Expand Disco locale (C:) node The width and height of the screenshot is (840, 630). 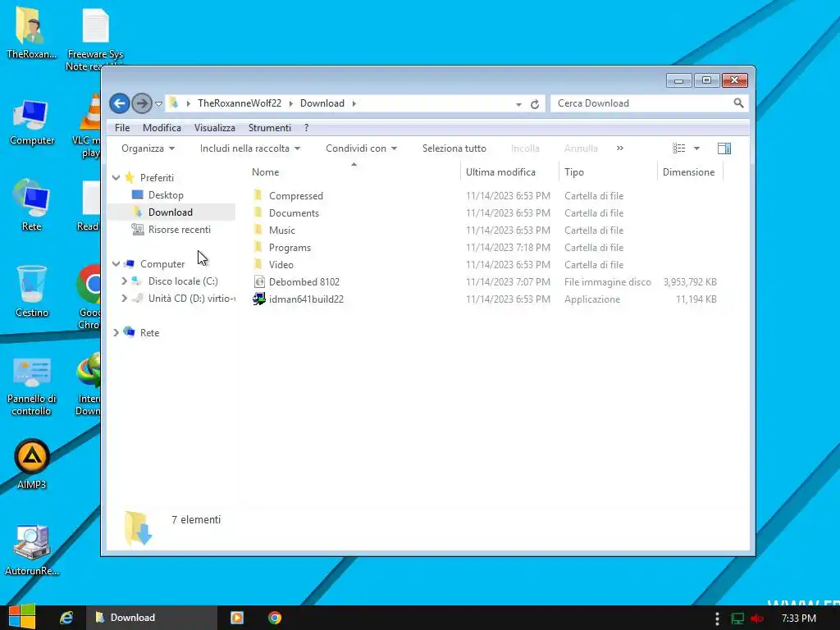[125, 281]
